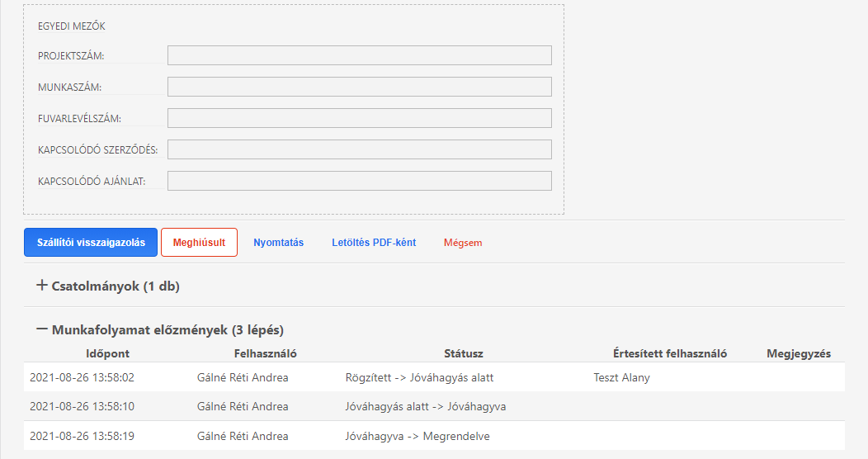Click the Teszt Alany notified user cell
Viewport: 868px width, 459px height.
621,377
